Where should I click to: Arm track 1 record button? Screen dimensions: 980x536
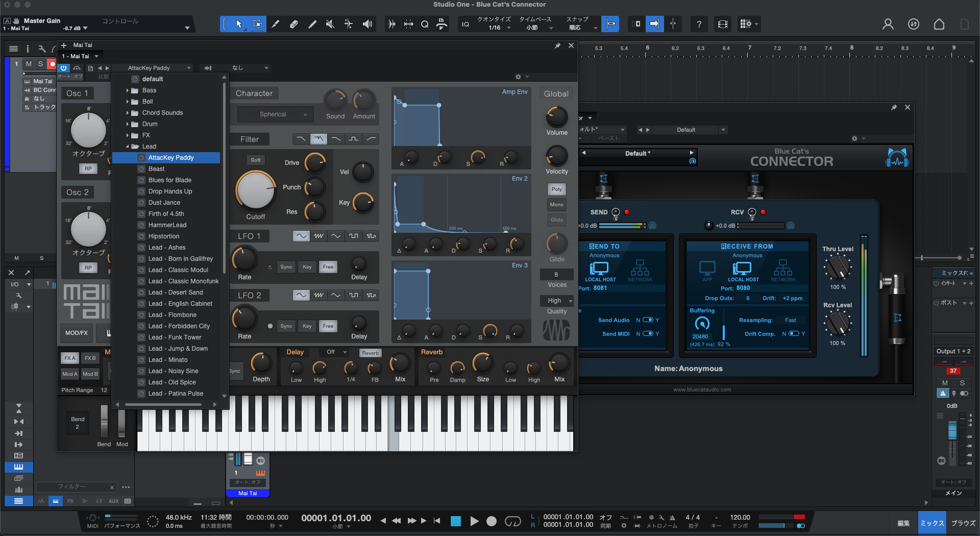(52, 64)
